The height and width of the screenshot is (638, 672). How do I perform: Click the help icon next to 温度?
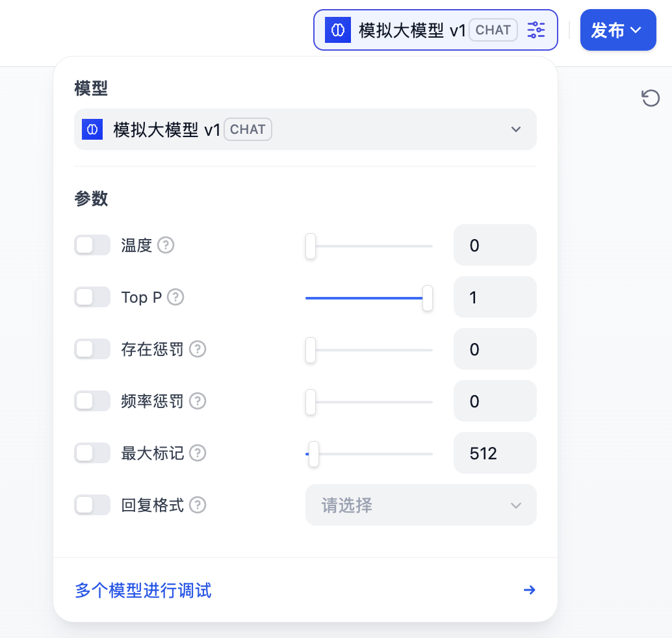[x=166, y=246]
